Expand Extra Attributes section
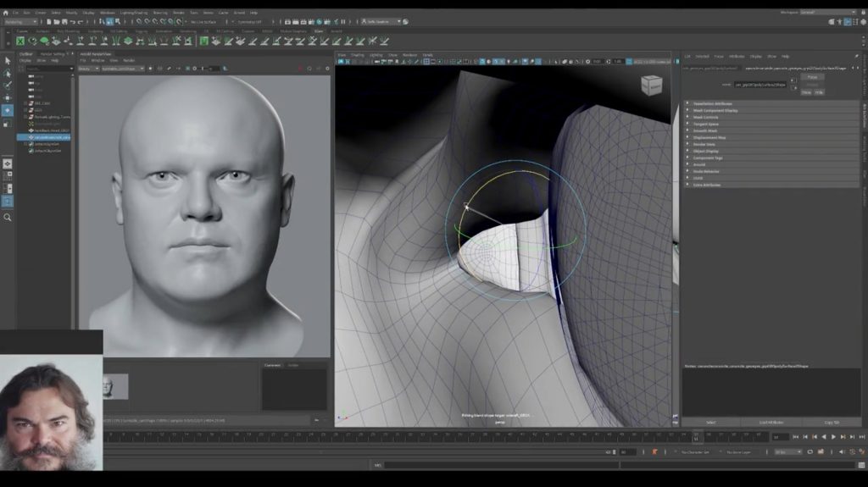 (771, 185)
